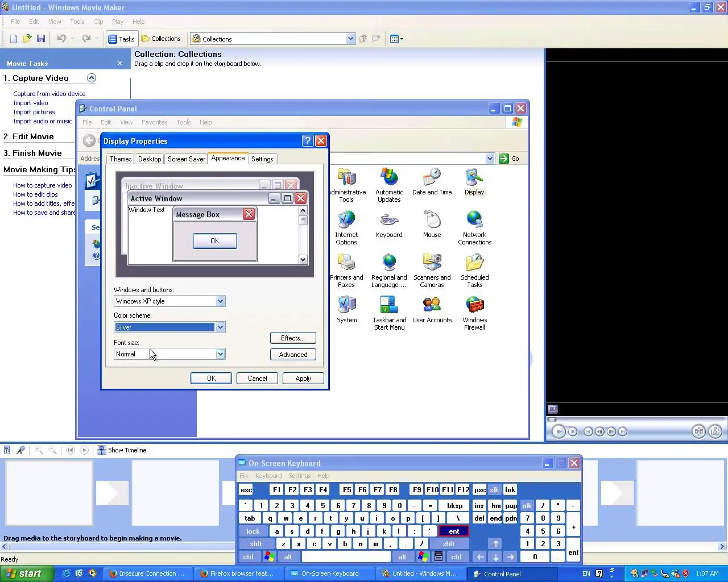Image resolution: width=728 pixels, height=582 pixels.
Task: Open User Accounts icon
Action: 432,309
